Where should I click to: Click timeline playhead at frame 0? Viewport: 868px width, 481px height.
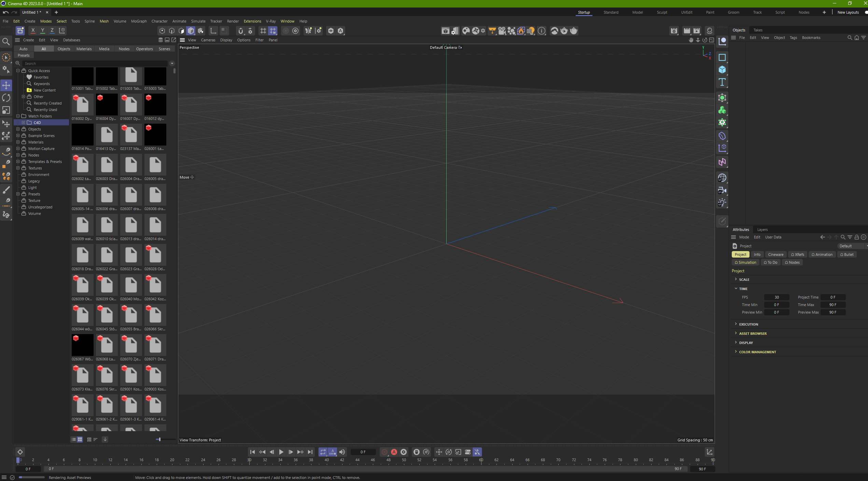click(x=18, y=460)
